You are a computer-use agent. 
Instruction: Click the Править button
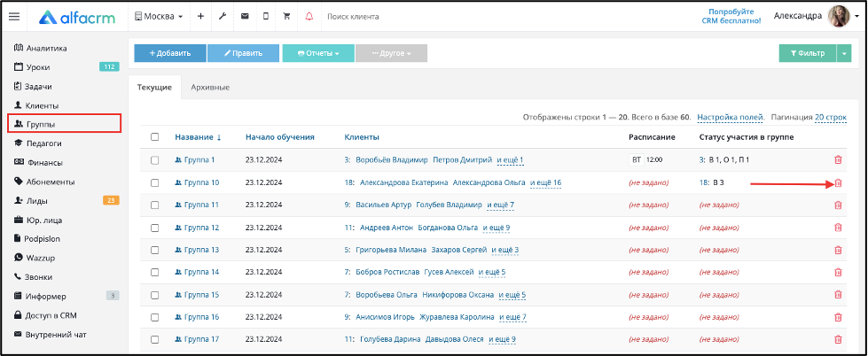(x=243, y=53)
